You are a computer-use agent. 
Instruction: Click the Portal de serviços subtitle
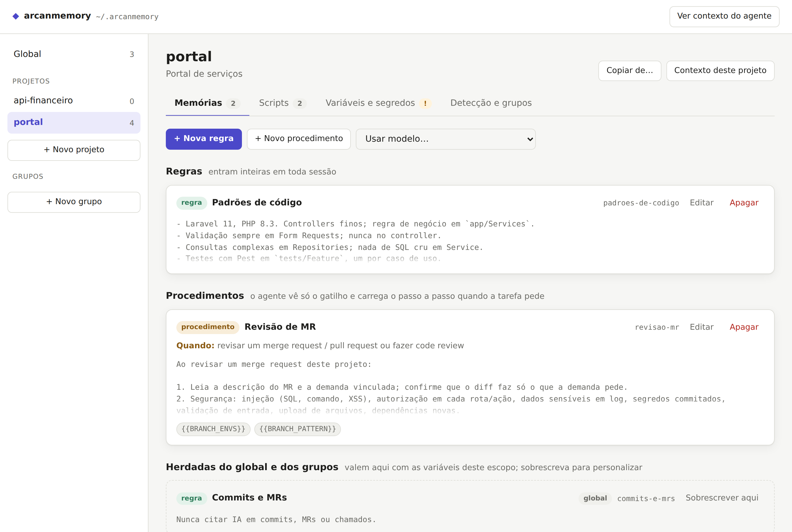(x=204, y=74)
